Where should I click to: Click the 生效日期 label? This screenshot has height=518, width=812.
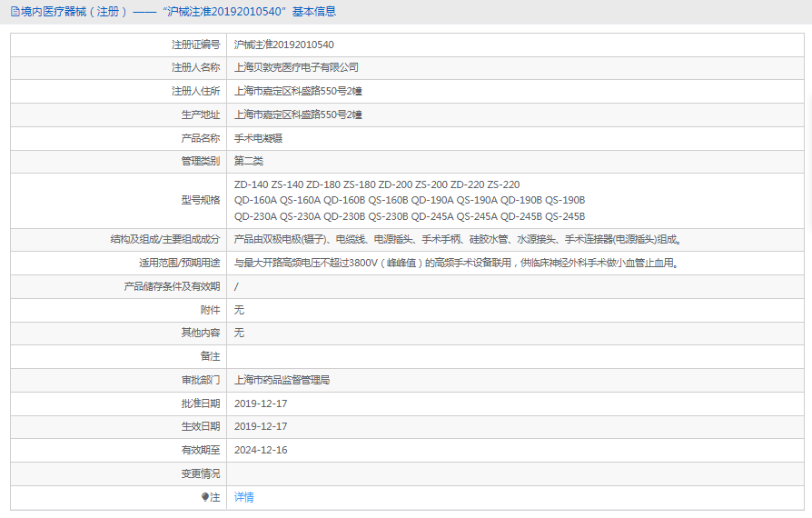(201, 427)
